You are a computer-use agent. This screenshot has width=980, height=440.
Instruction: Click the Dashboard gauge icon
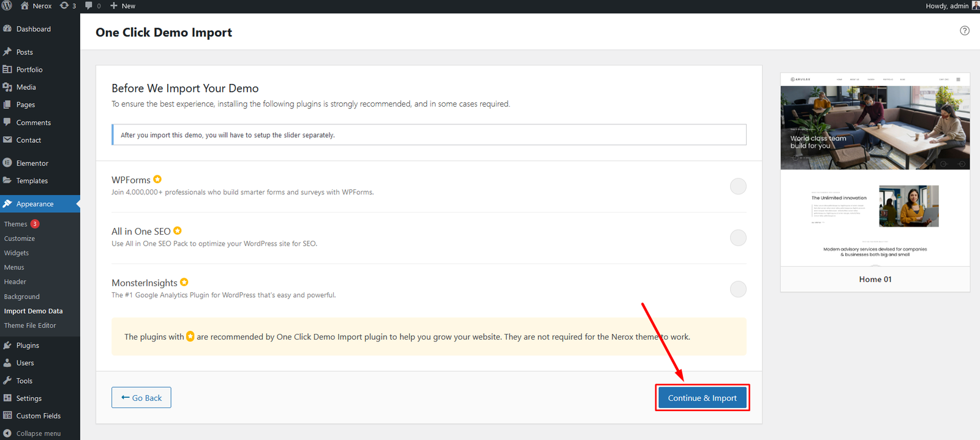click(x=7, y=29)
